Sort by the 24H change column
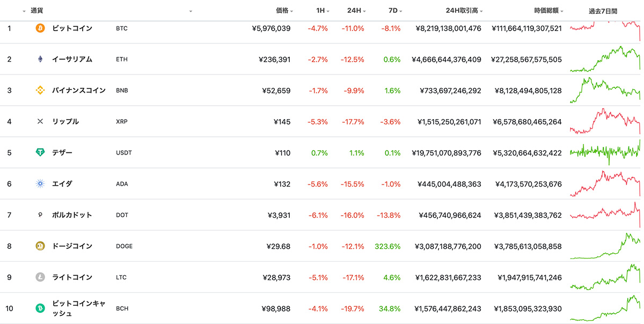 coord(356,11)
